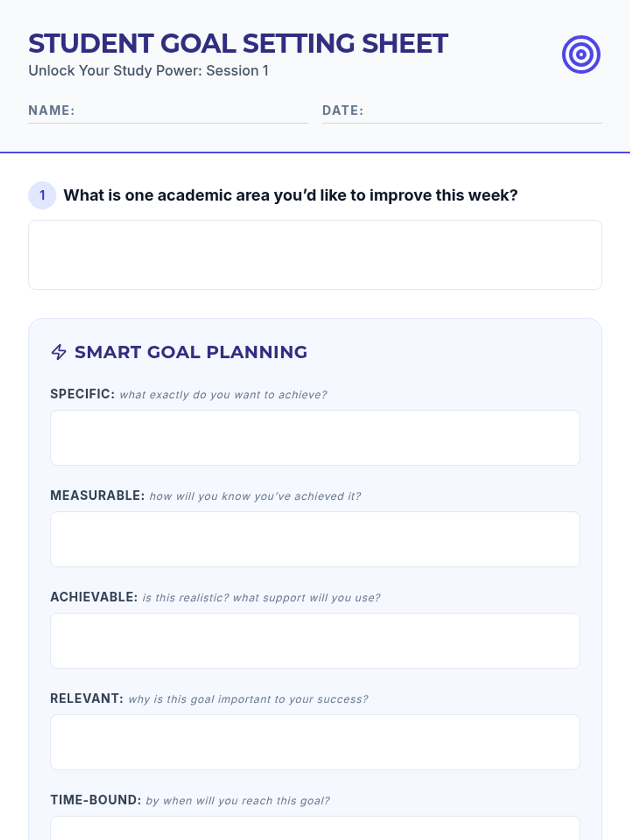Click the RELEVANT label text
Image resolution: width=630 pixels, height=840 pixels.
[x=87, y=699]
